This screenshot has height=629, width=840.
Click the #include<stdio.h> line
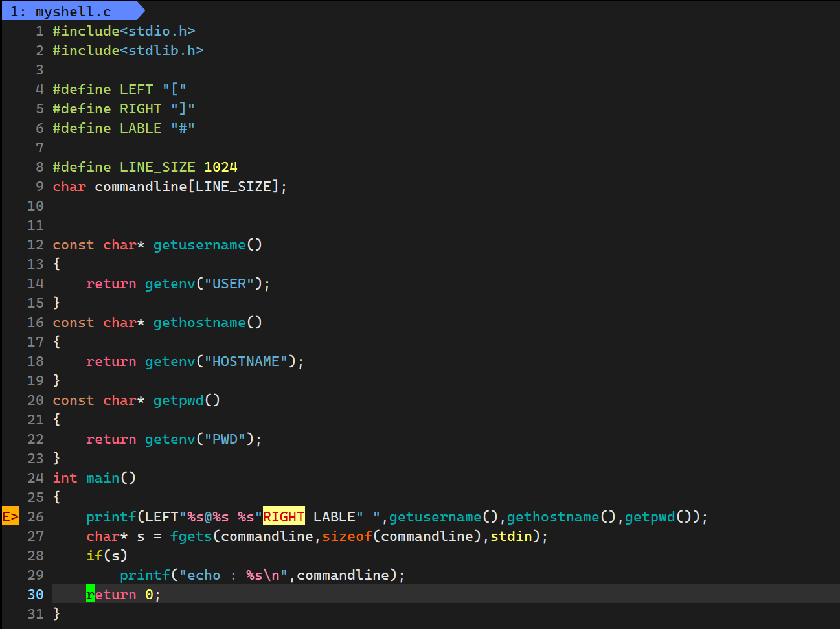click(124, 31)
